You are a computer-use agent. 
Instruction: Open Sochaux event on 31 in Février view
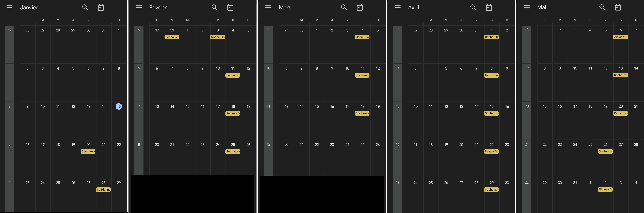(172, 37)
